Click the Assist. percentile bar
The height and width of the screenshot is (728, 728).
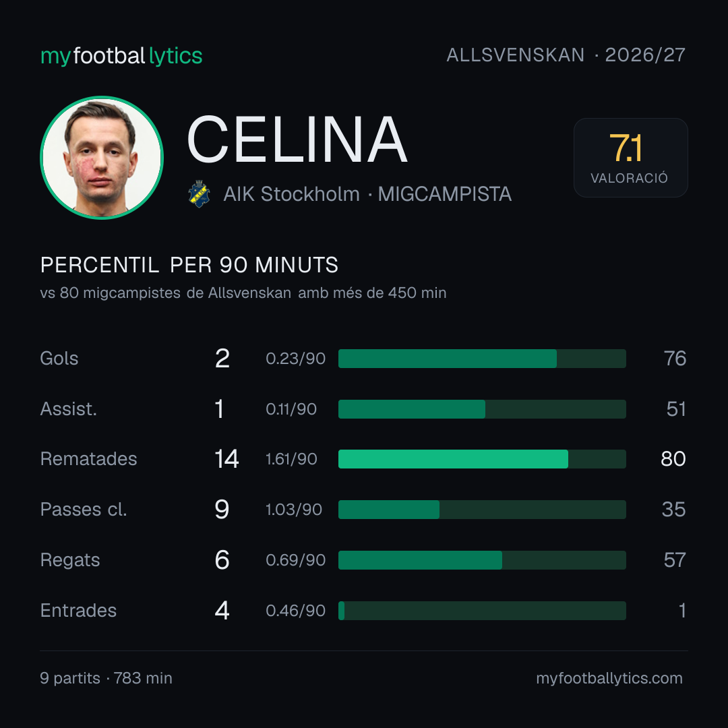pyautogui.click(x=482, y=409)
